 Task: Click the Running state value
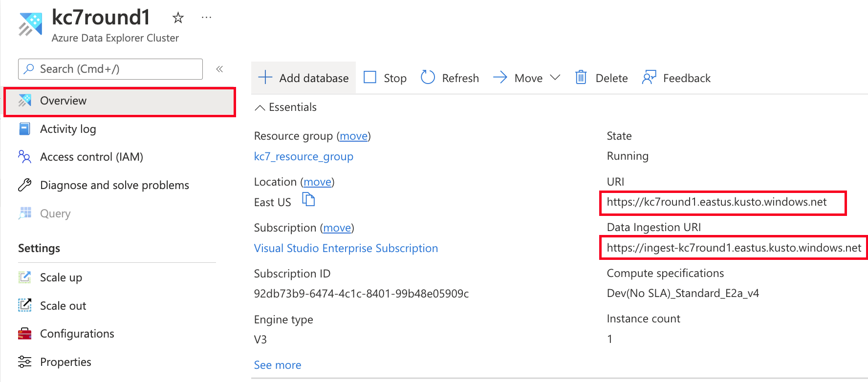tap(628, 156)
